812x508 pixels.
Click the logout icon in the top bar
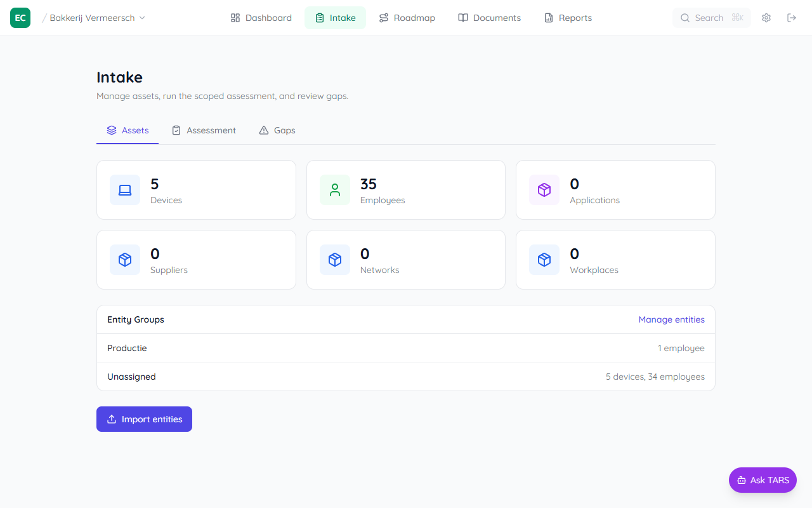[x=791, y=18]
